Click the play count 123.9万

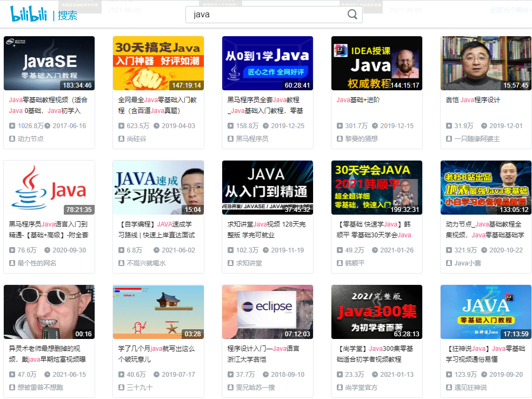tap(466, 375)
